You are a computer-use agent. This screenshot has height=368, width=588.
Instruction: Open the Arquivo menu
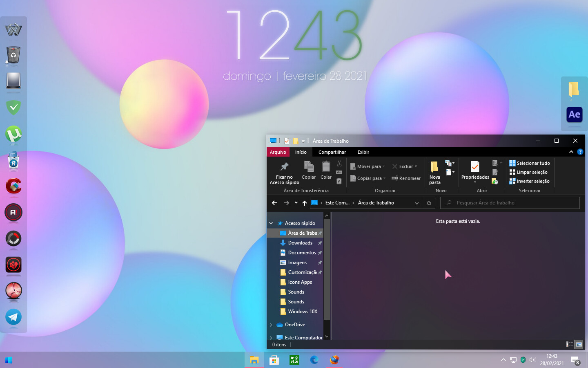[x=278, y=152]
